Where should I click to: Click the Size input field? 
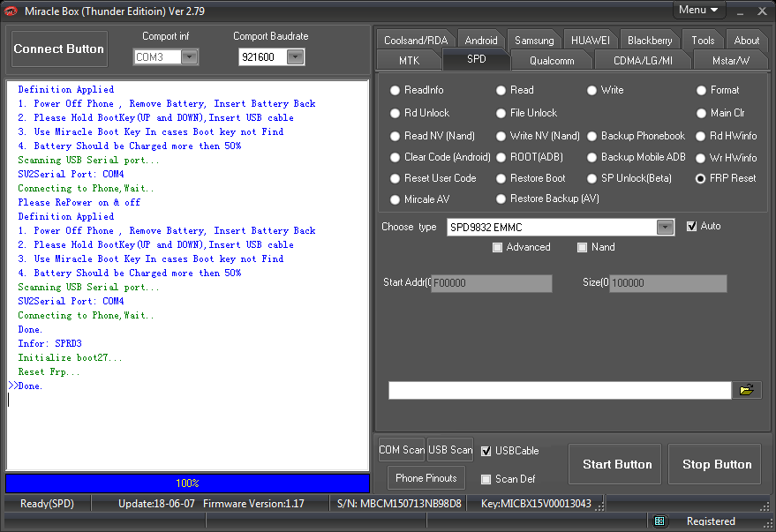pos(667,283)
